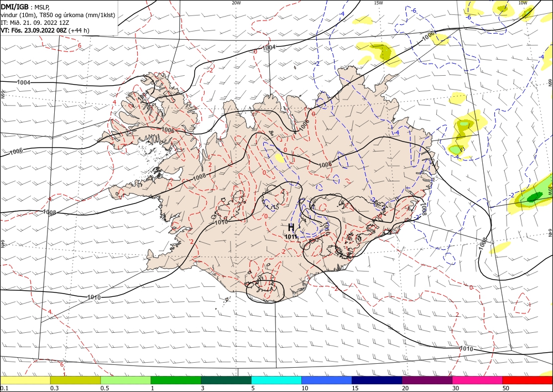This screenshot has width=553, height=392.
Task: Pick the light yellow 0.1–0.3 legend swatch
Action: coord(25,380)
